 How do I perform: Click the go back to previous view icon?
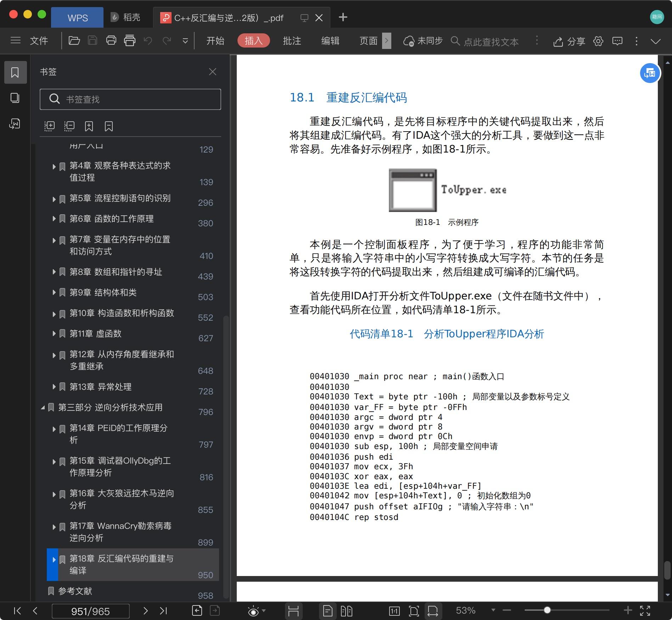[x=197, y=611]
